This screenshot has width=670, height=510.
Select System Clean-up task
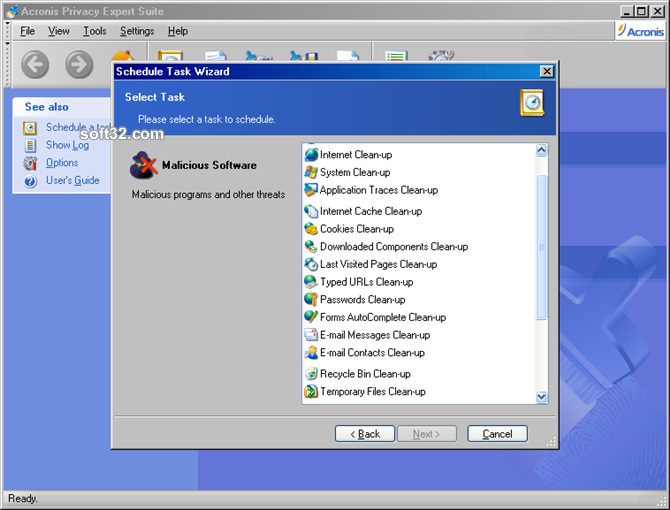click(x=355, y=172)
